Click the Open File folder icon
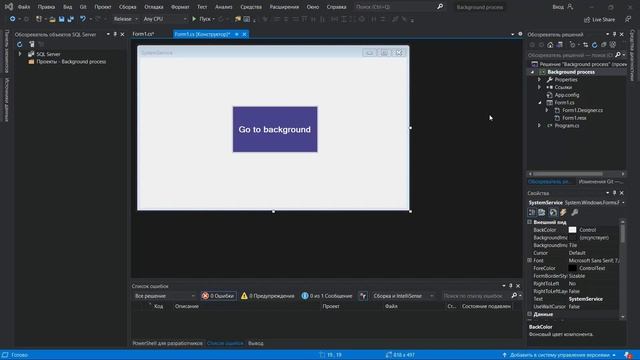Viewport: 640px width, 360px height. [52, 19]
